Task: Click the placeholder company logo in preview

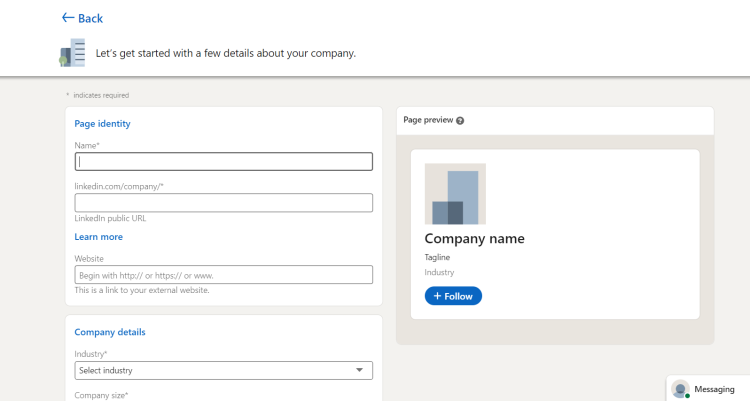Action: [455, 194]
